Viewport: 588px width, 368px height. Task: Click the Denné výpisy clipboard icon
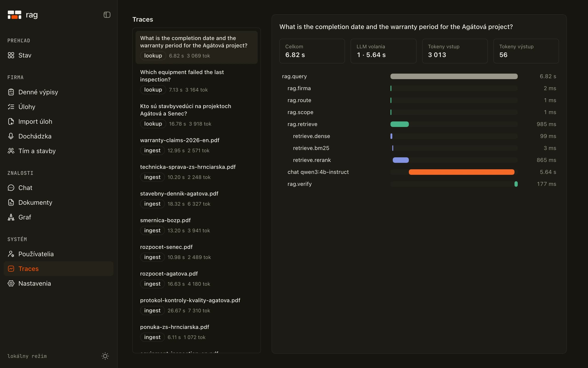click(11, 92)
